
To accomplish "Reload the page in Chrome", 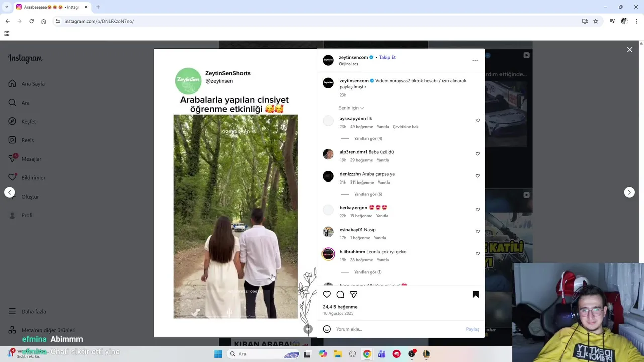I will (x=31, y=21).
